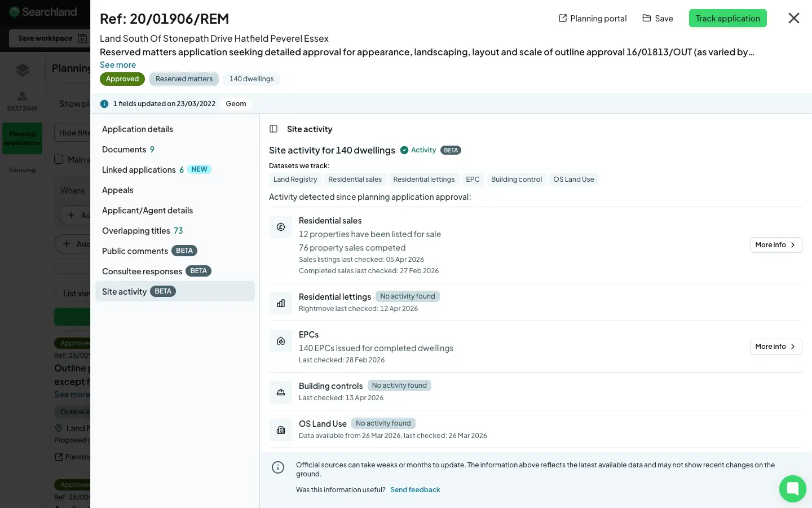Expand See more on the Outline card behind the modal
The width and height of the screenshot is (812, 508).
72,395
